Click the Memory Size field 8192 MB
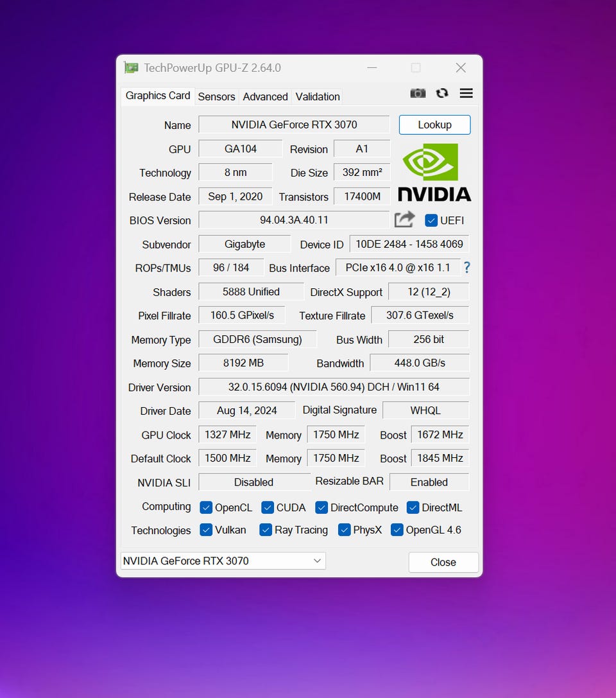This screenshot has height=698, width=616. 243,363
